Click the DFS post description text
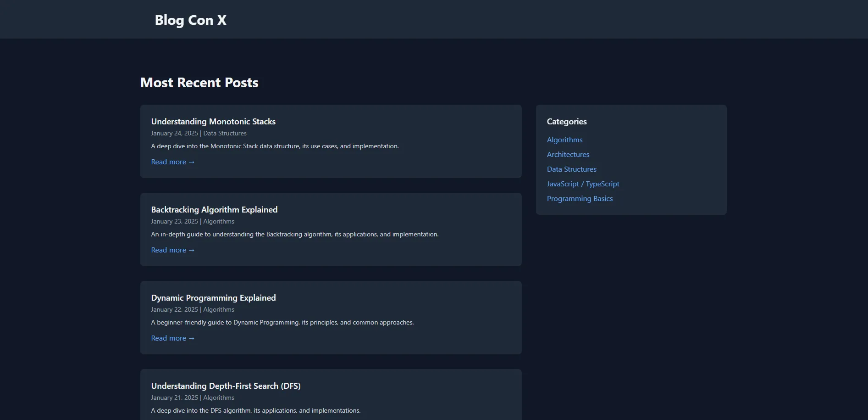 pos(255,411)
